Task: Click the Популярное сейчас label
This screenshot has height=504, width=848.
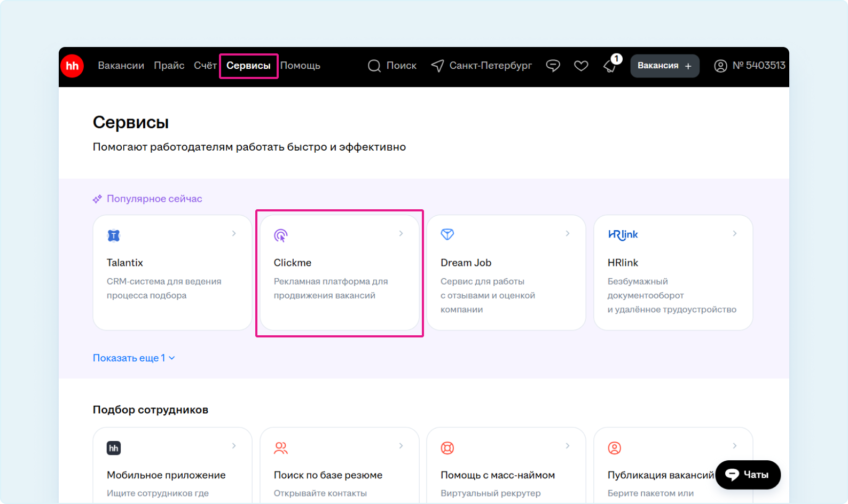Action: coord(154,199)
